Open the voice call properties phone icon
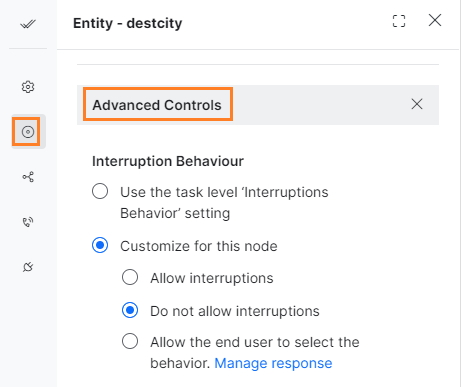This screenshot has width=461, height=387. click(28, 222)
